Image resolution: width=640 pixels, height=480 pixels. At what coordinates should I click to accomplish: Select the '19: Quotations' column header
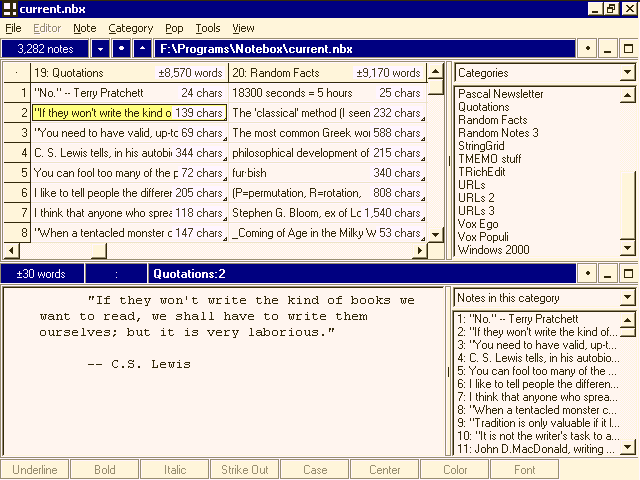129,73
